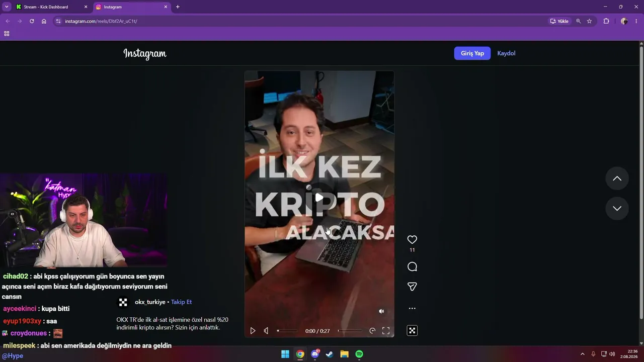
Task: Open the browser extensions menu
Action: (x=606, y=21)
